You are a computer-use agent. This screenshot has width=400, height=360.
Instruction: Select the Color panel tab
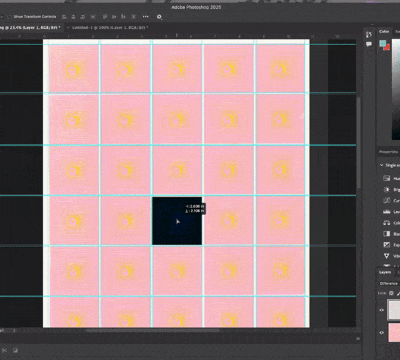(x=384, y=31)
